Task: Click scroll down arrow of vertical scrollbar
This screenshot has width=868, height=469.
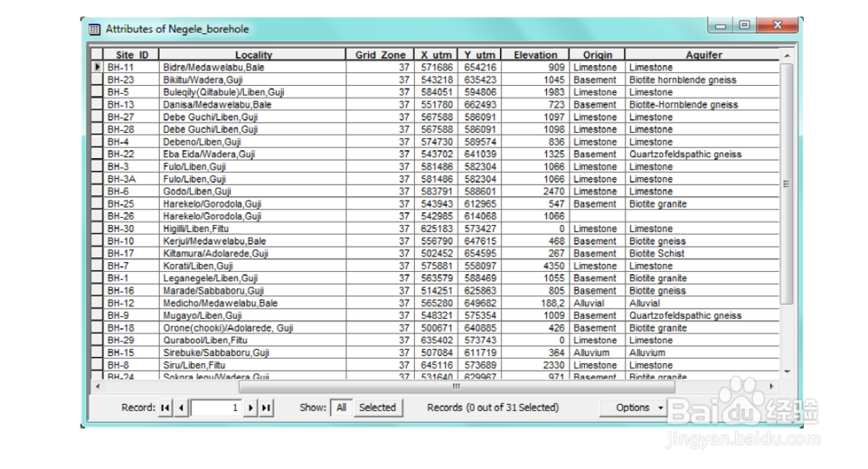Action: click(x=786, y=372)
